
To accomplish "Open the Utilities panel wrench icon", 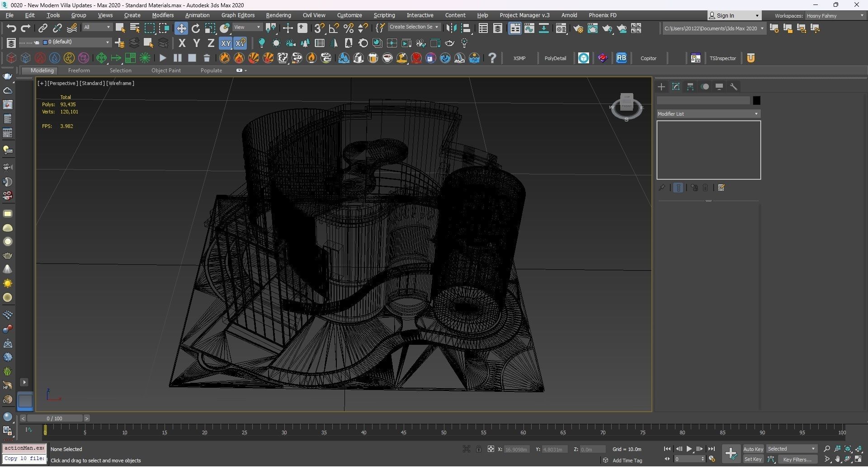I will (734, 87).
